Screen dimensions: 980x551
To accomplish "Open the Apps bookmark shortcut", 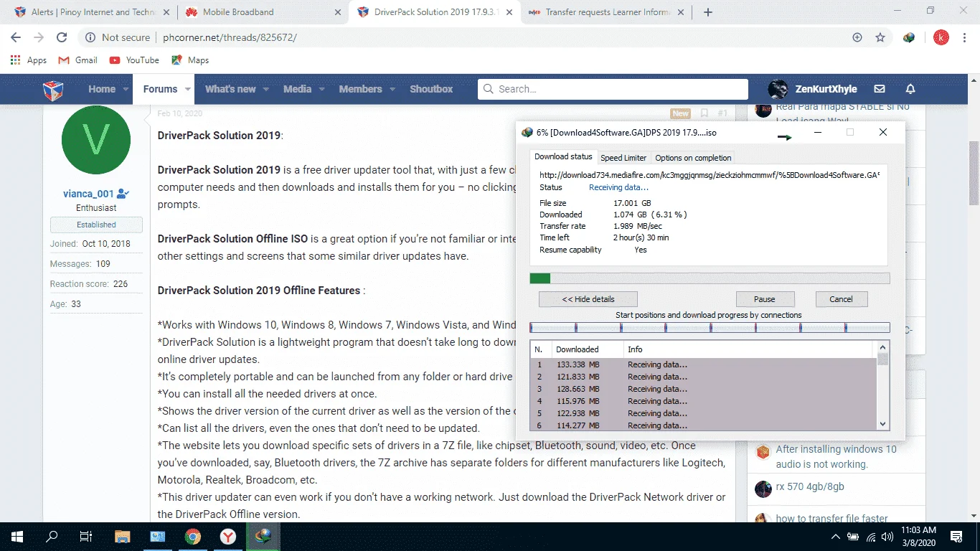I will click(29, 60).
